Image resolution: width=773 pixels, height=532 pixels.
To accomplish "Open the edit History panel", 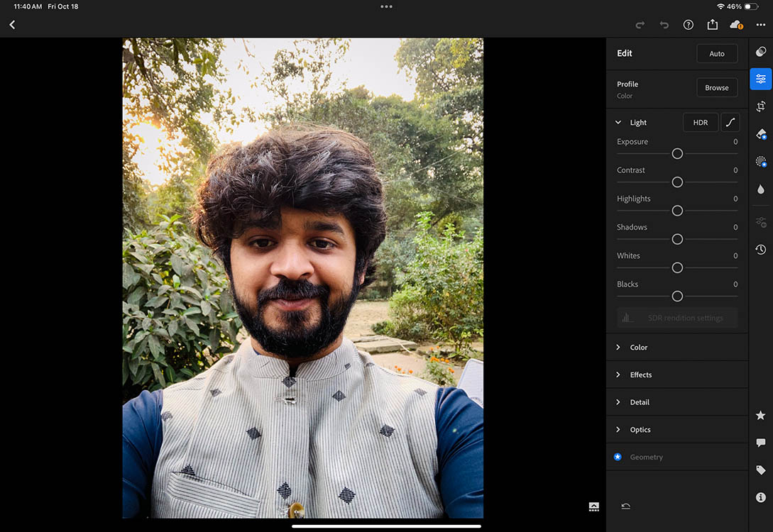I will pos(760,249).
